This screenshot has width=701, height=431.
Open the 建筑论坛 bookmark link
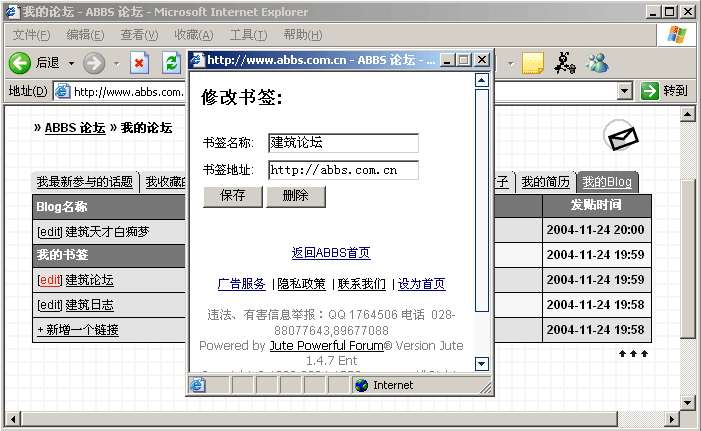(89, 280)
